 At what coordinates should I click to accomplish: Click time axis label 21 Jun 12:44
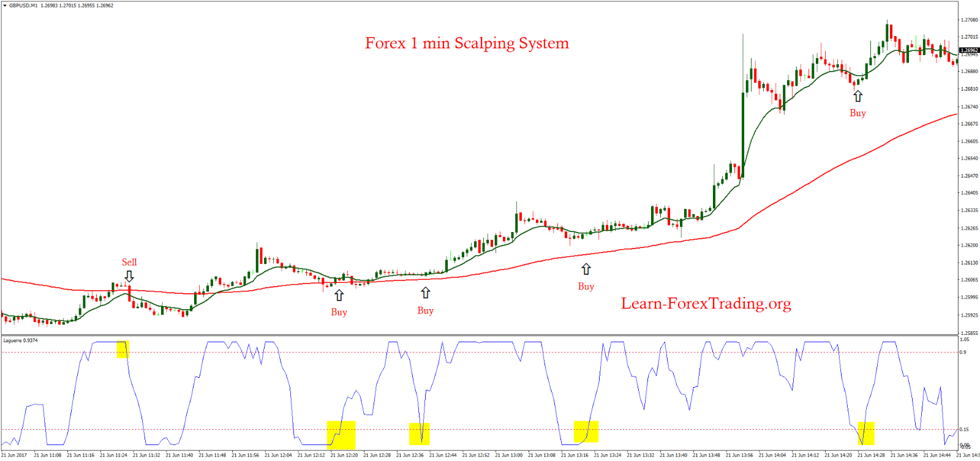(443, 455)
